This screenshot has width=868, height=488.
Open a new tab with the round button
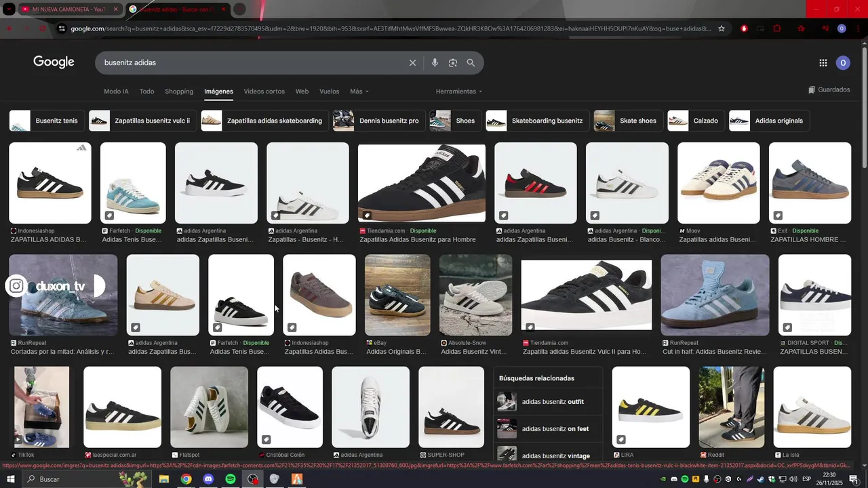[239, 9]
